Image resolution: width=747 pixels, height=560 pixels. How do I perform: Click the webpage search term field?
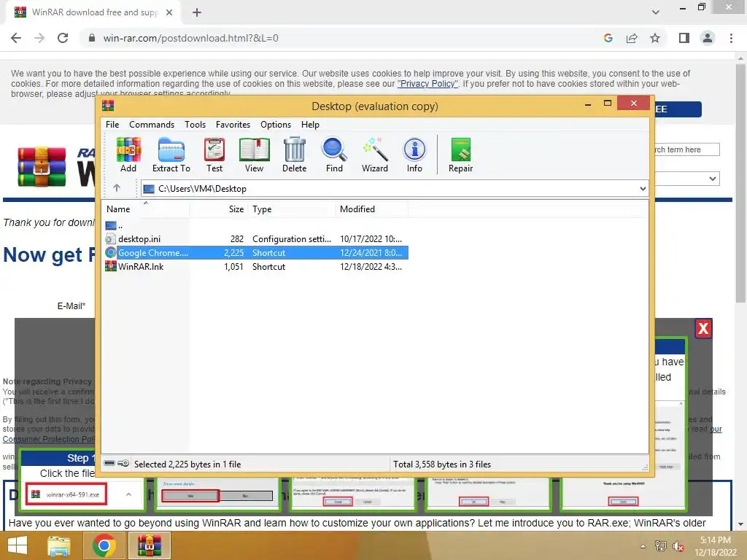pyautogui.click(x=686, y=149)
